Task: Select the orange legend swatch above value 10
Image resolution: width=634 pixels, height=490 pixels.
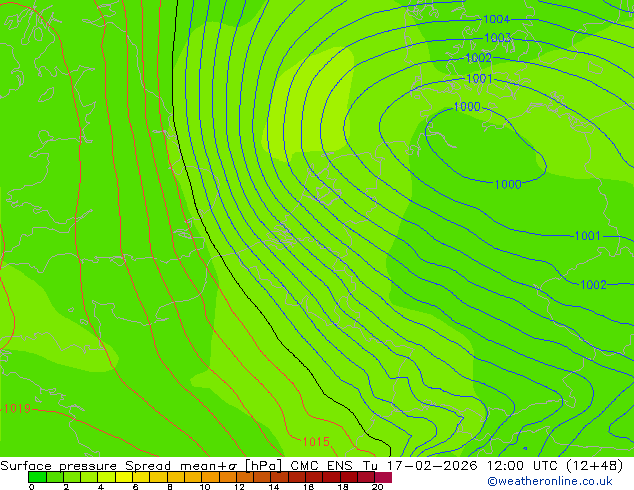Action: [x=210, y=477]
